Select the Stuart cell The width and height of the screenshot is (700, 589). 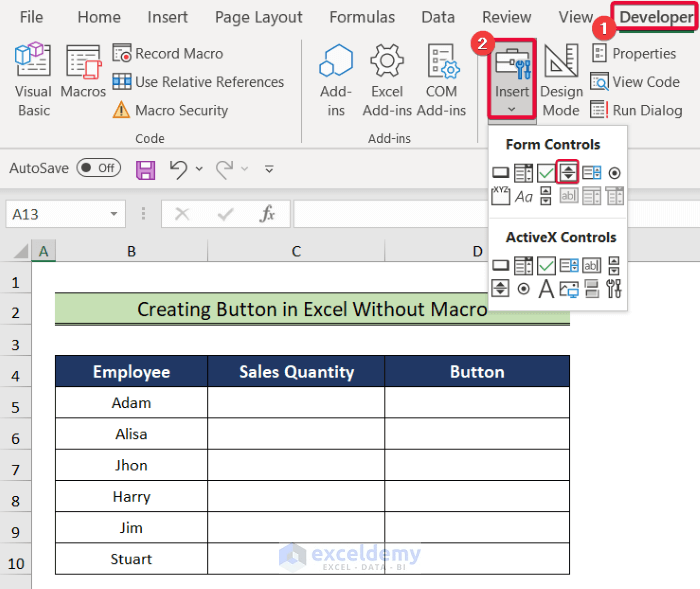pyautogui.click(x=131, y=559)
